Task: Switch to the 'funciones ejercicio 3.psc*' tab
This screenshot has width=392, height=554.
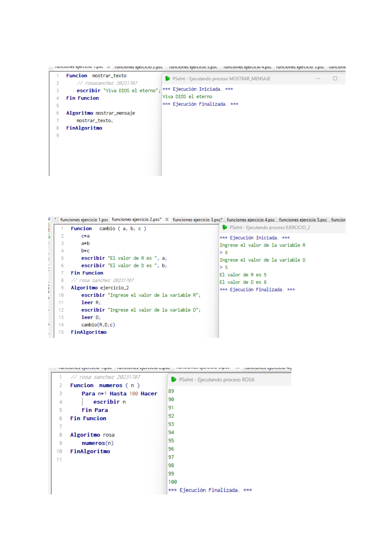Action: point(197,219)
